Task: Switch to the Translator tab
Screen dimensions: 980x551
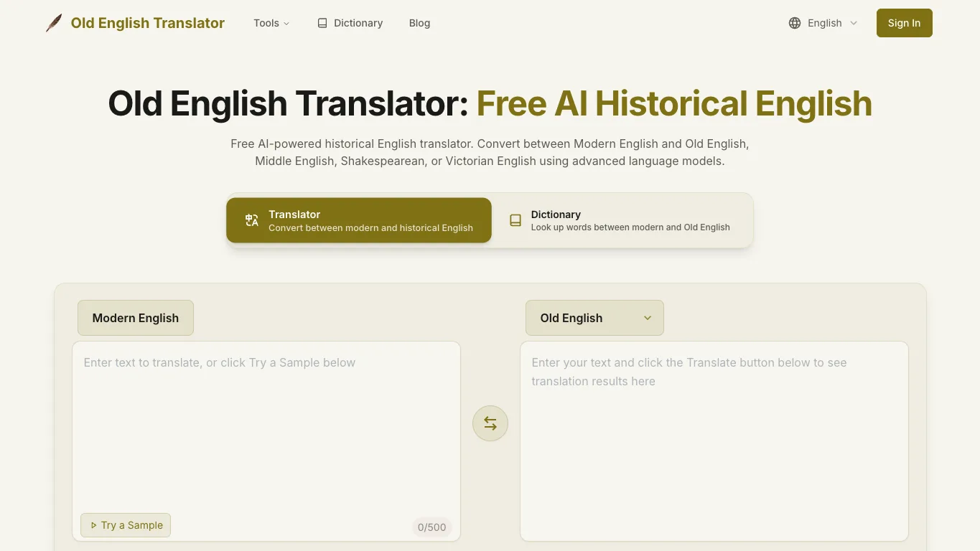Action: (x=359, y=220)
